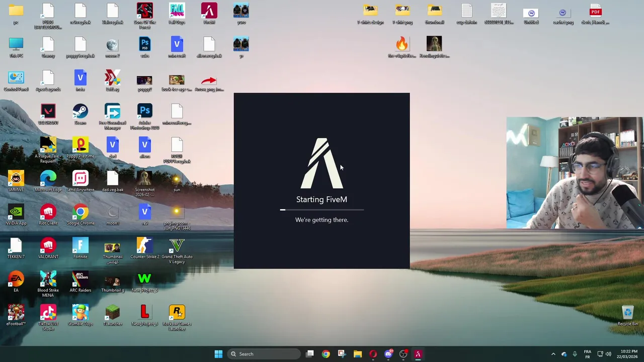
Task: Open Chrome from the taskbar
Action: (326, 354)
